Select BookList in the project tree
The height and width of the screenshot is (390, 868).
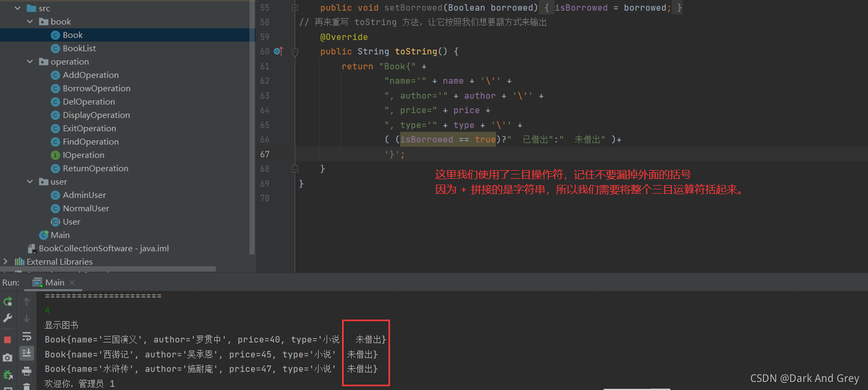(x=79, y=49)
